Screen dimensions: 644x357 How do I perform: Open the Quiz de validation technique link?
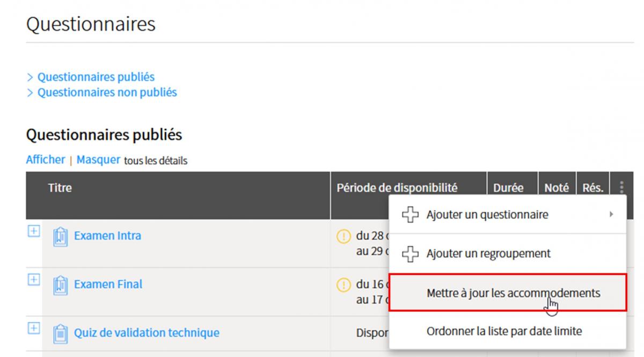tap(147, 332)
